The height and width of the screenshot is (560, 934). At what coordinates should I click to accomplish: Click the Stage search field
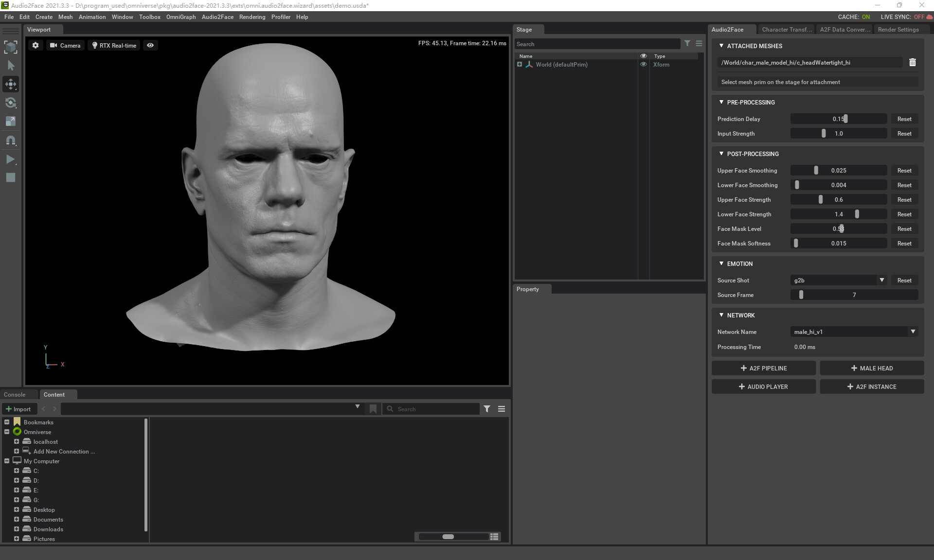click(x=597, y=44)
